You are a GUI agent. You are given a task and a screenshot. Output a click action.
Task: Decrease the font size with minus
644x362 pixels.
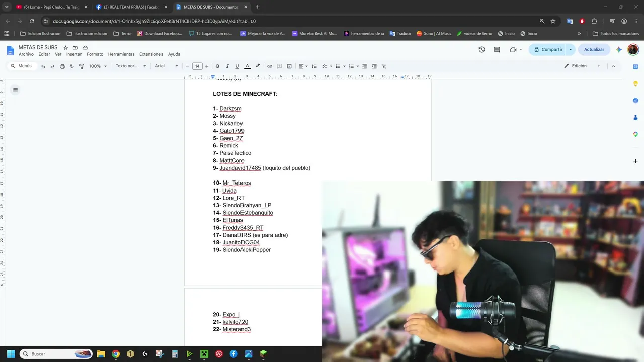click(188, 66)
